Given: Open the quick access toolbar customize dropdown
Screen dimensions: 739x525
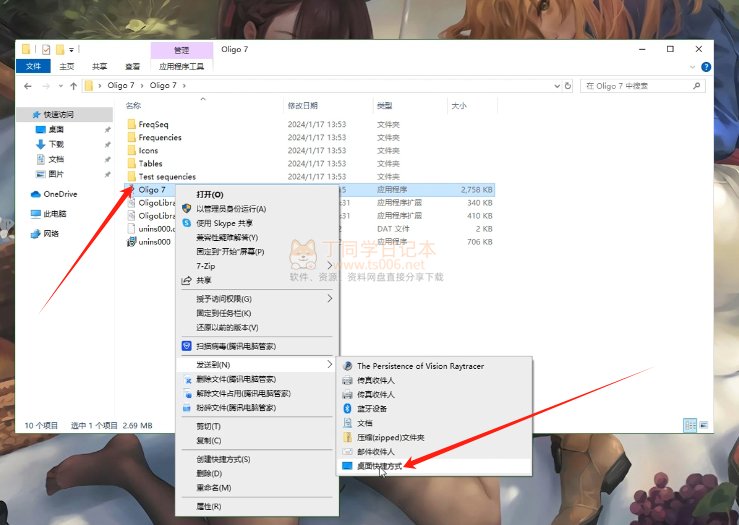Looking at the screenshot, I should tap(71, 49).
